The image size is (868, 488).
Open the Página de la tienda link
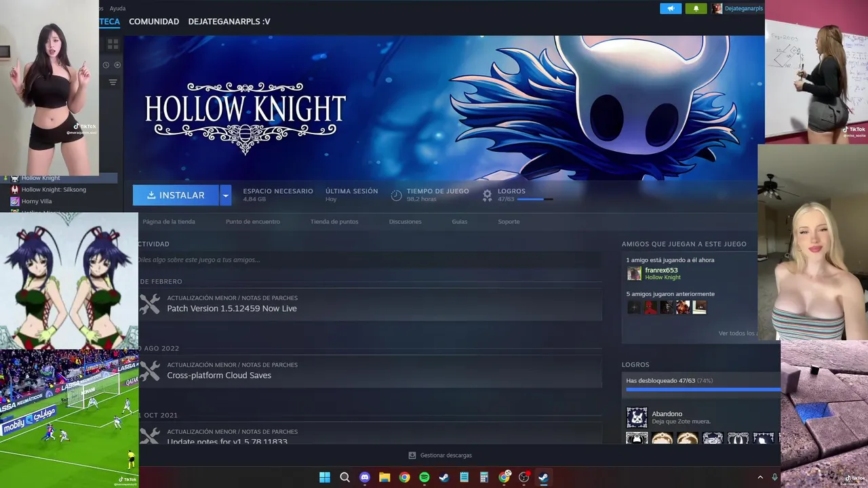[169, 222]
